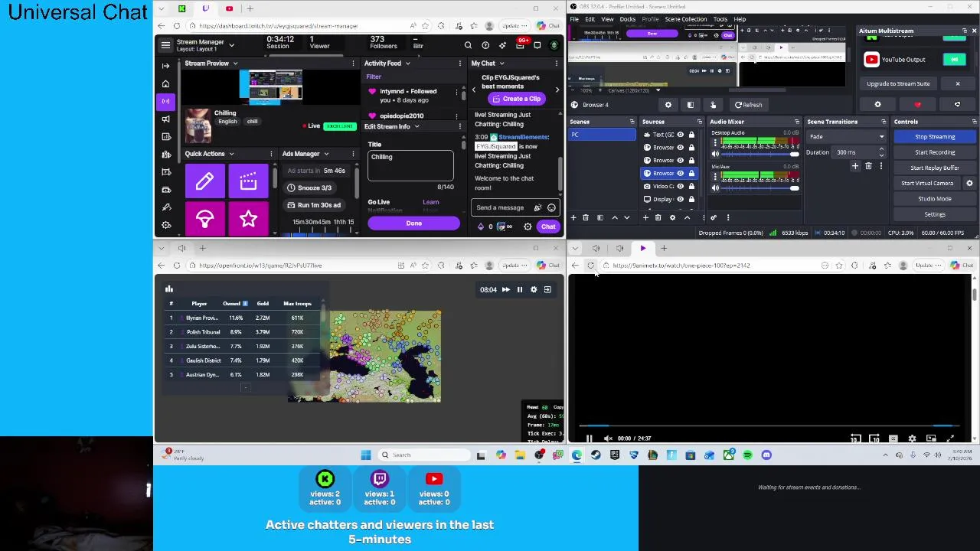Open Twitch dashboard hamburger menu
Screen dimensions: 980x551
(165, 45)
